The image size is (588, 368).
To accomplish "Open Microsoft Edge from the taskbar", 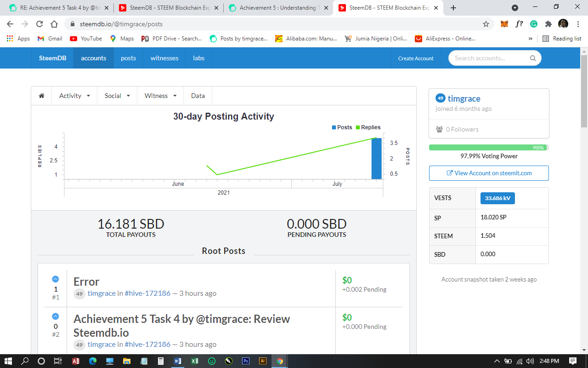I will point(93,361).
